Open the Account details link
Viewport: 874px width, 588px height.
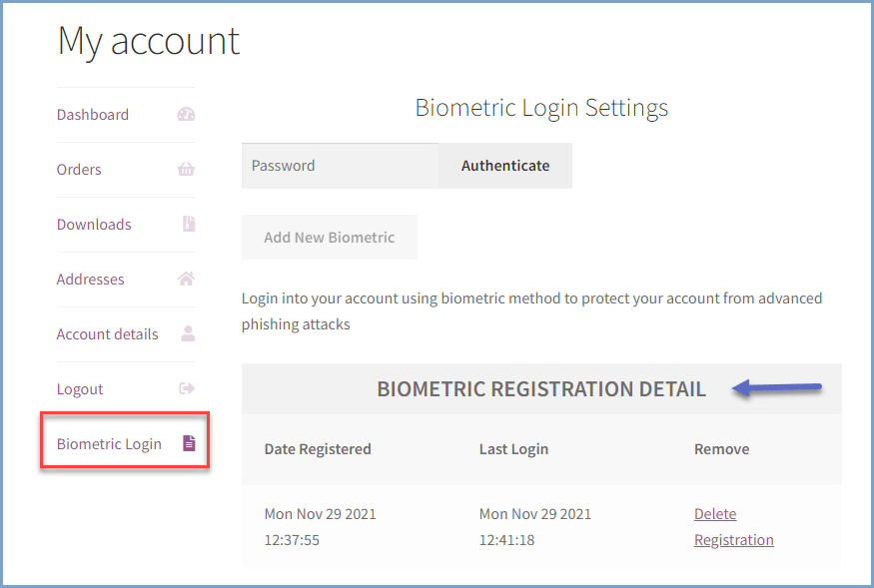107,334
